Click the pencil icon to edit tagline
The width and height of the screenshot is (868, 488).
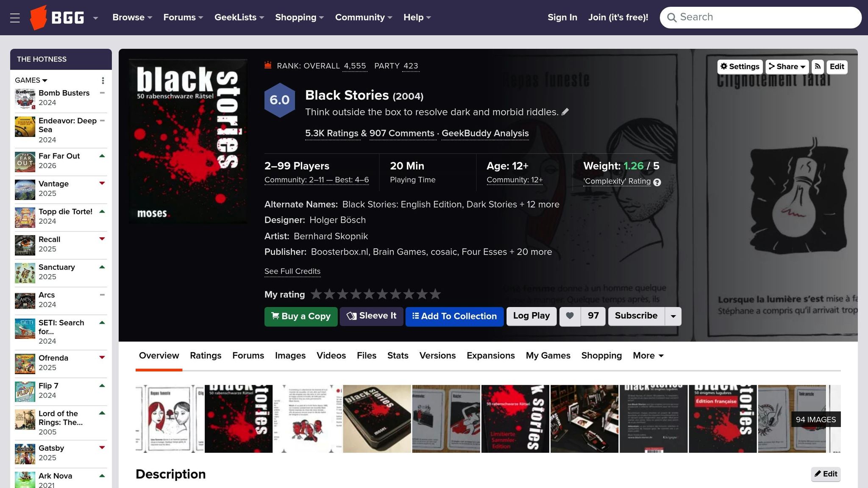click(565, 112)
